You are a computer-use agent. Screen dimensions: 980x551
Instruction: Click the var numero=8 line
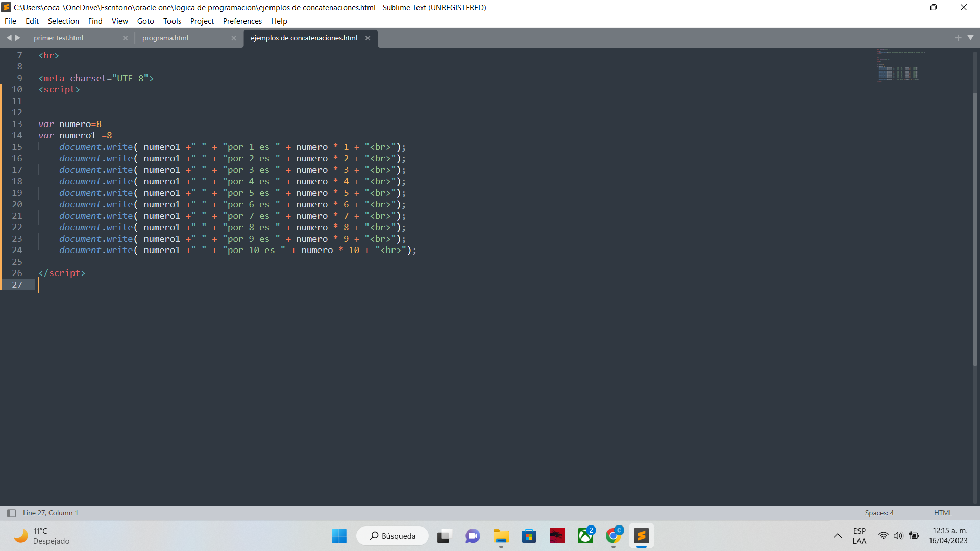point(70,124)
